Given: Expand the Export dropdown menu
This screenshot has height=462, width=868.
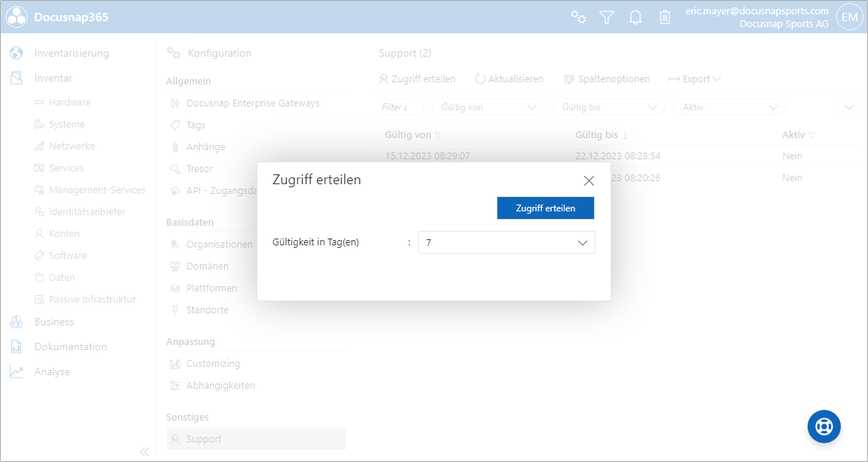Looking at the screenshot, I should [694, 79].
